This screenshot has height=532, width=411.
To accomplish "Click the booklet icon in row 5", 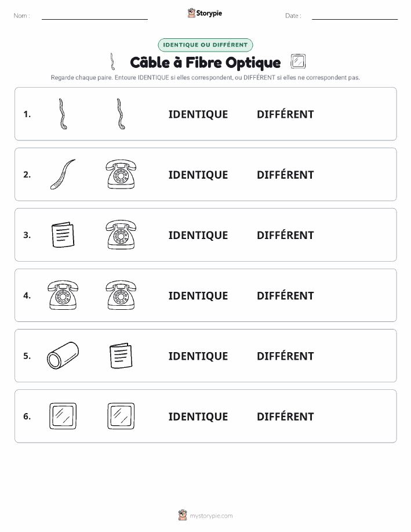I will coord(121,356).
